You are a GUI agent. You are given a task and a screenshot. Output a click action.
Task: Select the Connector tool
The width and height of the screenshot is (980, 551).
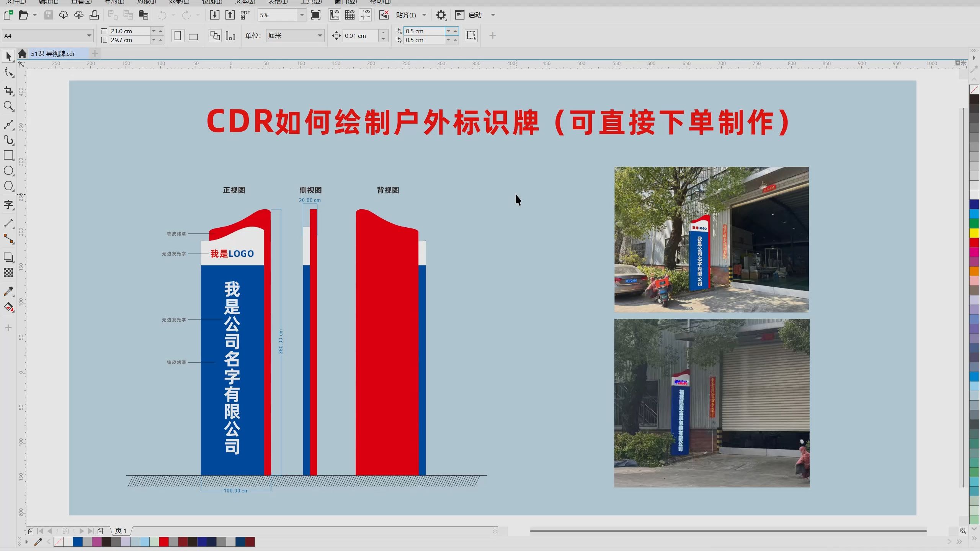tap(8, 239)
